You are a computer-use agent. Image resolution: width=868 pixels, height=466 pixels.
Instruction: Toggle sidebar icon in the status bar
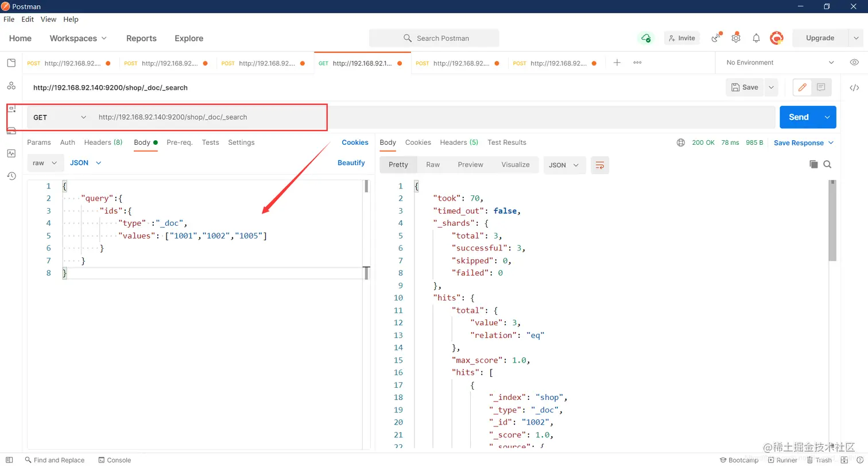pos(9,460)
